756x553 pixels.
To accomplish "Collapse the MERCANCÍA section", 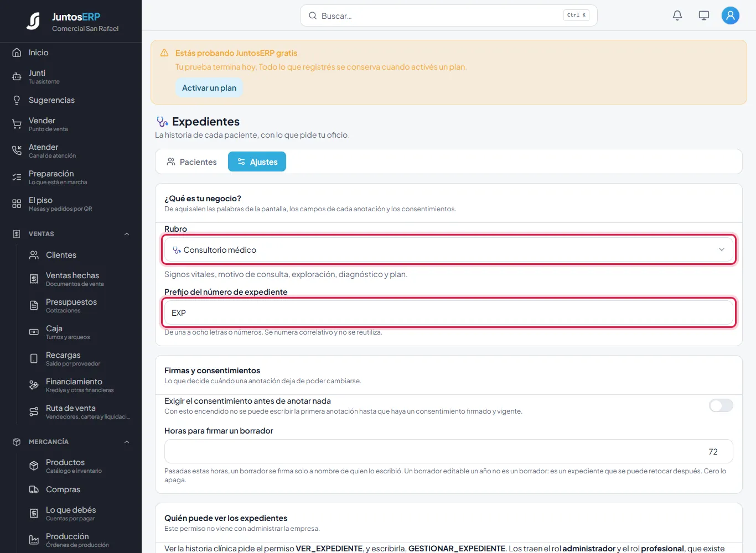I will [127, 442].
